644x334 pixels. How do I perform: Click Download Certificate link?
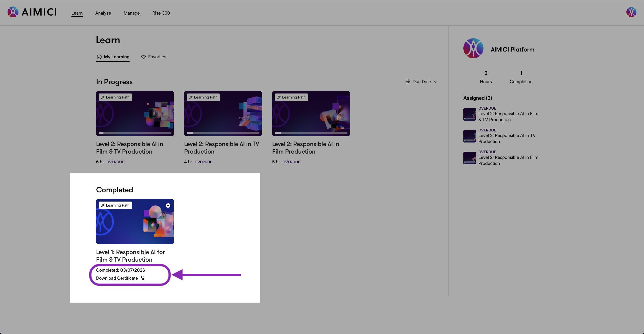(x=117, y=278)
